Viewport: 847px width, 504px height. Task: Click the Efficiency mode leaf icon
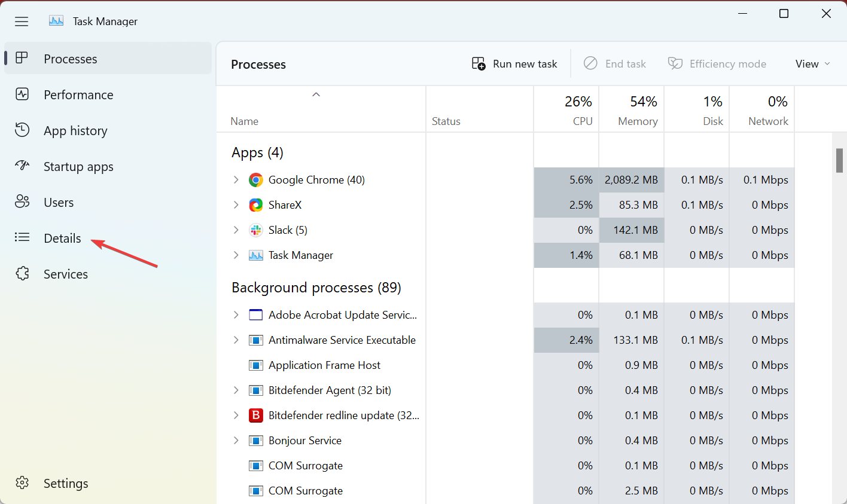coord(675,63)
